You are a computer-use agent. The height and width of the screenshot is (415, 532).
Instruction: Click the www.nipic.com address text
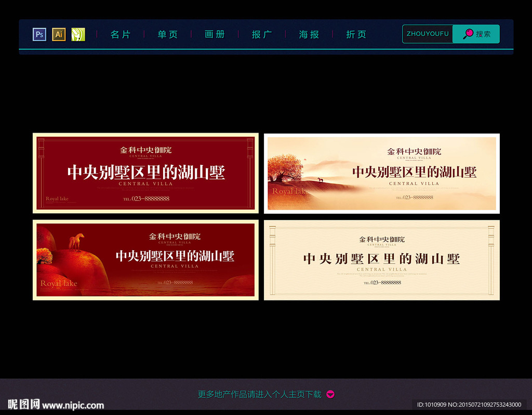tap(73, 405)
